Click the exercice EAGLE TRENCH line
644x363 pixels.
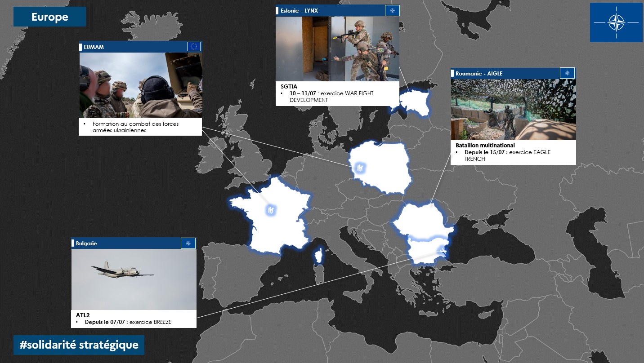pos(507,155)
